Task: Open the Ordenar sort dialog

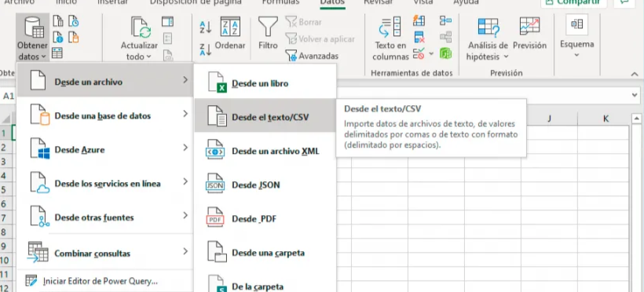Action: coord(230,33)
